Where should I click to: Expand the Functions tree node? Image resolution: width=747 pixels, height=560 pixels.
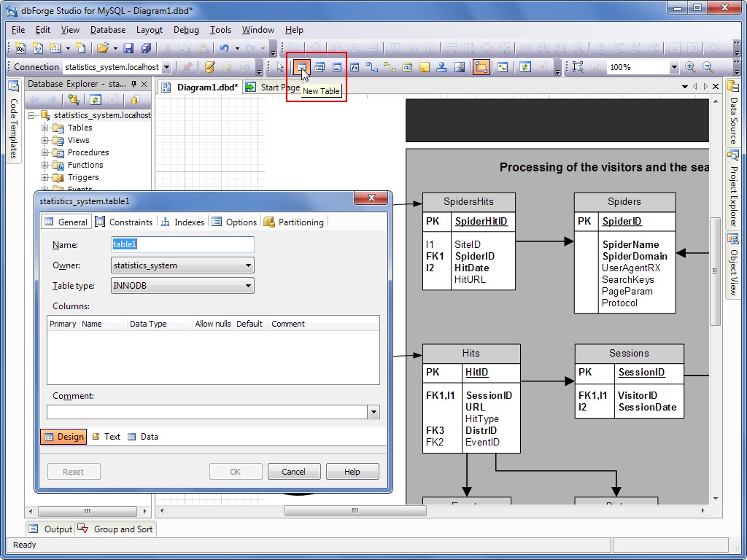[44, 165]
